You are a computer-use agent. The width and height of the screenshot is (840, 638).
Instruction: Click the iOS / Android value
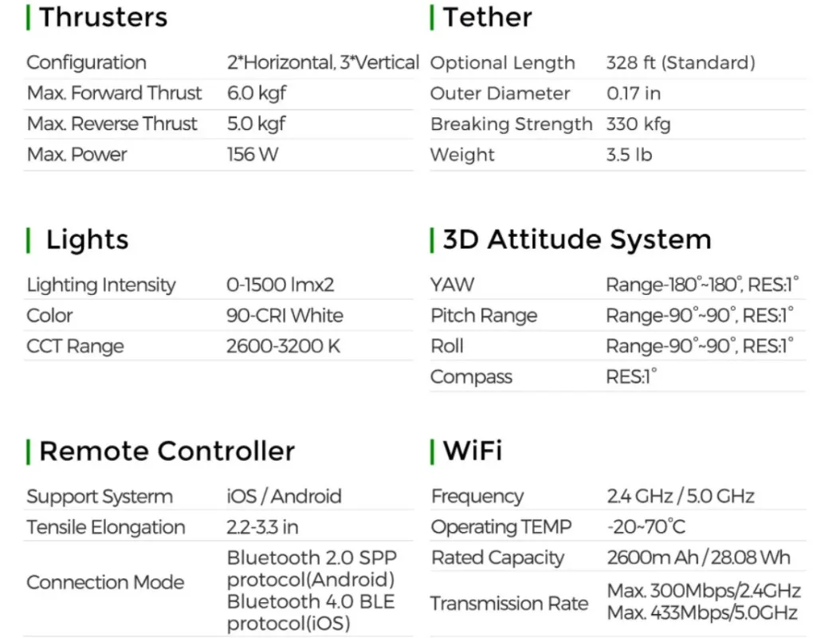coord(284,496)
